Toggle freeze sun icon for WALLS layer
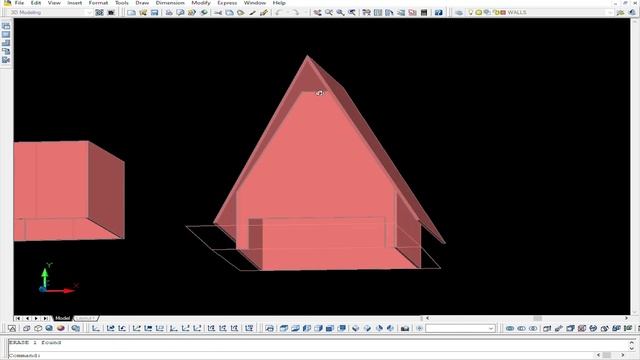 point(479,13)
